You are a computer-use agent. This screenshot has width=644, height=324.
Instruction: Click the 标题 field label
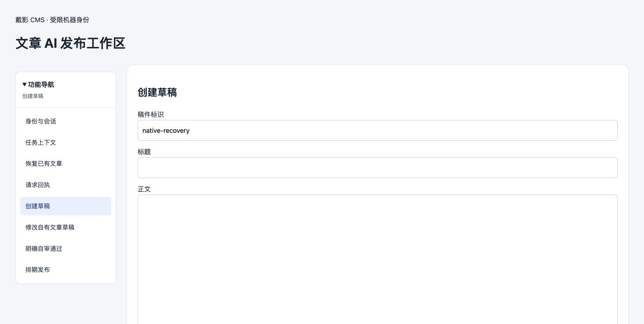click(x=144, y=152)
